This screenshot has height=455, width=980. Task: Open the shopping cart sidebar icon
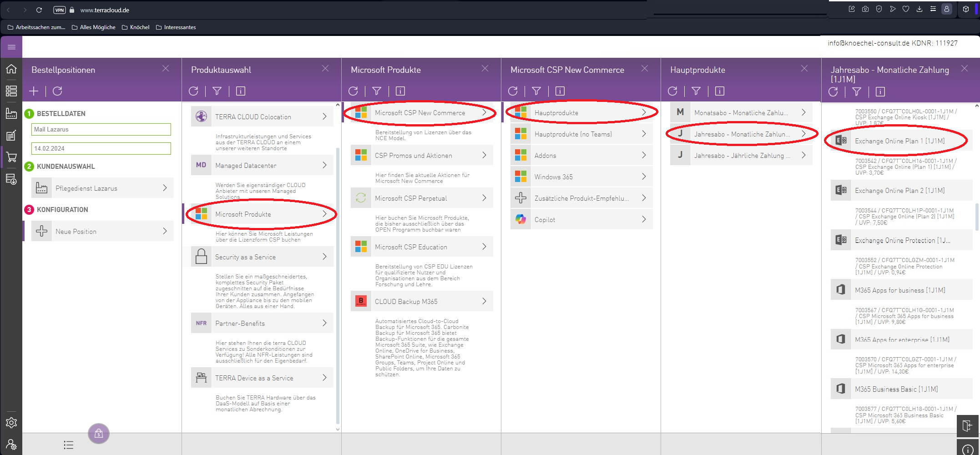(11, 157)
